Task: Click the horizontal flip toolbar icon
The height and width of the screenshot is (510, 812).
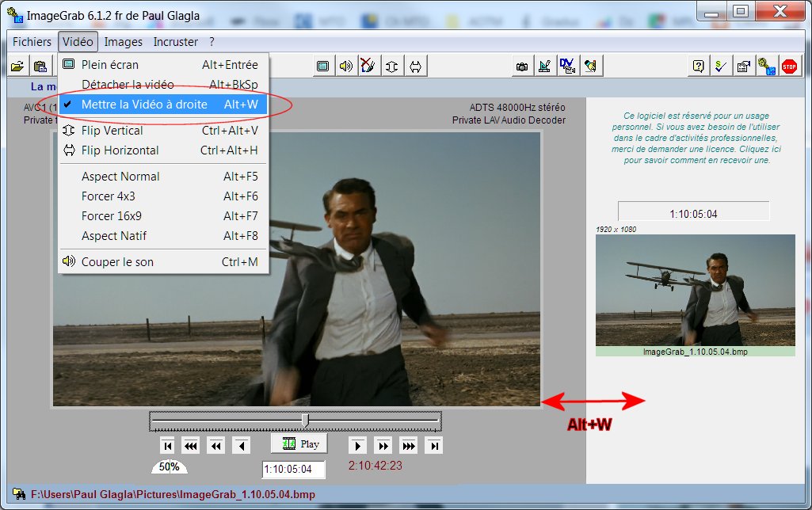Action: click(x=417, y=67)
